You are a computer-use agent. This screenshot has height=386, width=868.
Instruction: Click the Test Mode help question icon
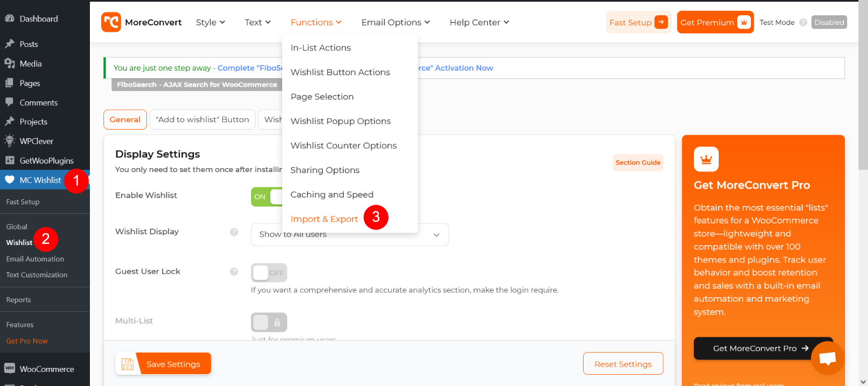tap(803, 23)
